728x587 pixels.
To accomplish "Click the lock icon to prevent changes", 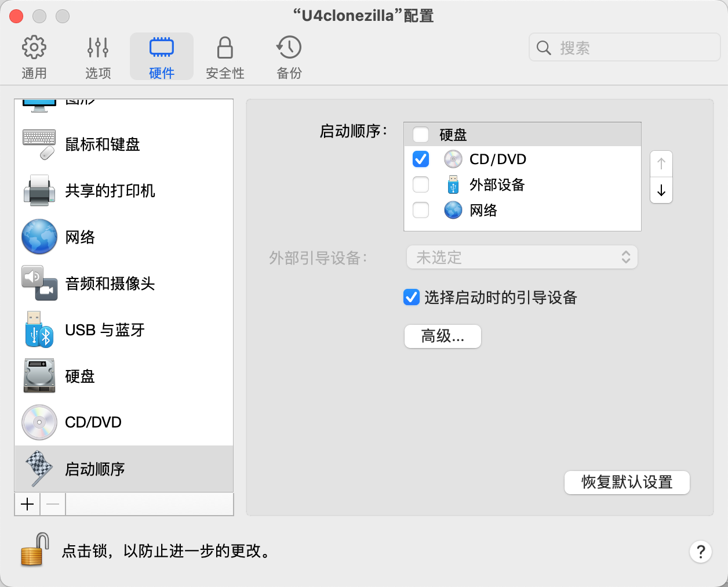I will point(34,549).
